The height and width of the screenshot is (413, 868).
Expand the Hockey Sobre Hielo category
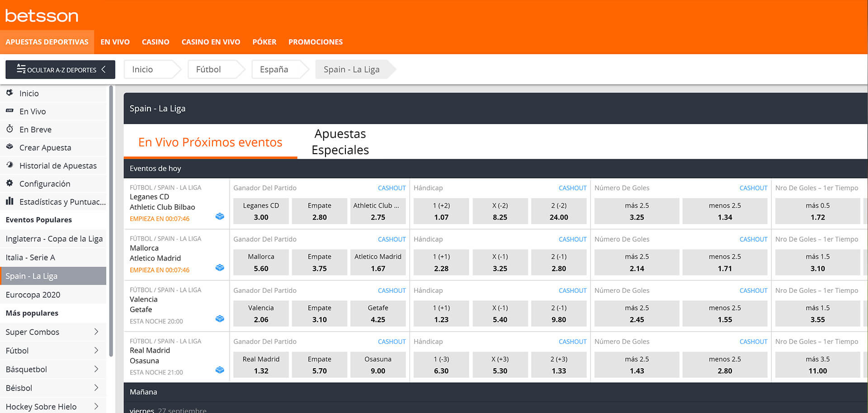[x=96, y=406]
